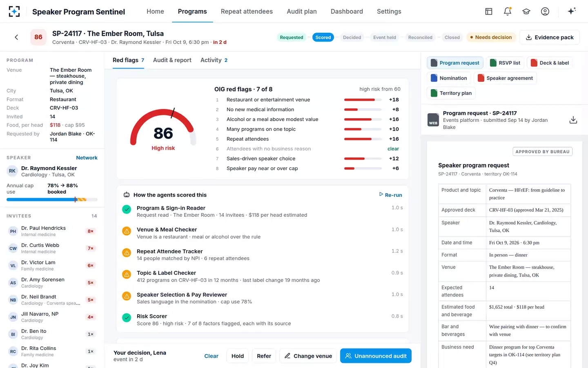The height and width of the screenshot is (368, 588).
Task: Re-run the agent scoring
Action: (391, 195)
